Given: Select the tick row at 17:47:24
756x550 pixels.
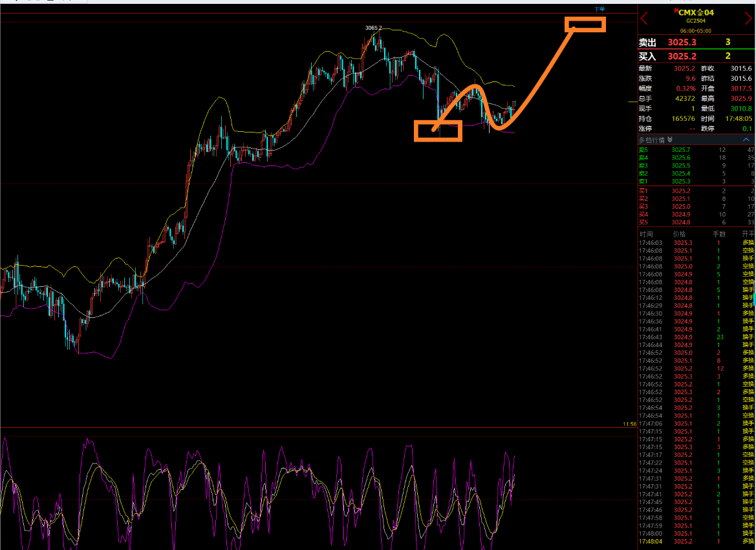Looking at the screenshot, I should [697, 471].
